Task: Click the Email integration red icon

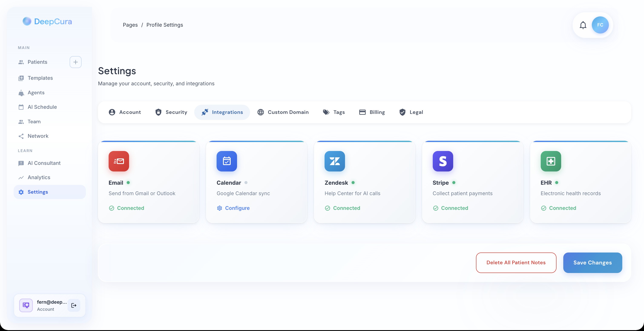Action: [x=119, y=161]
